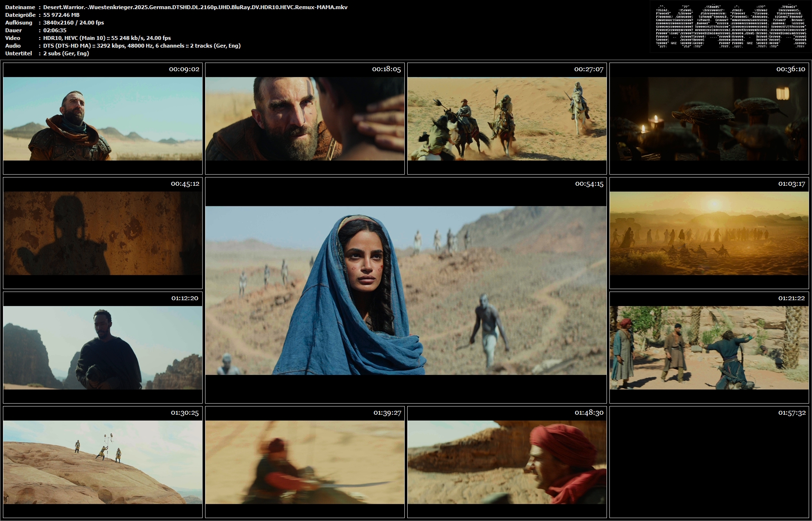The height and width of the screenshot is (521, 812).
Task: Open the shadow-on-wall thumbnail at 00:45:12
Action: tap(103, 233)
